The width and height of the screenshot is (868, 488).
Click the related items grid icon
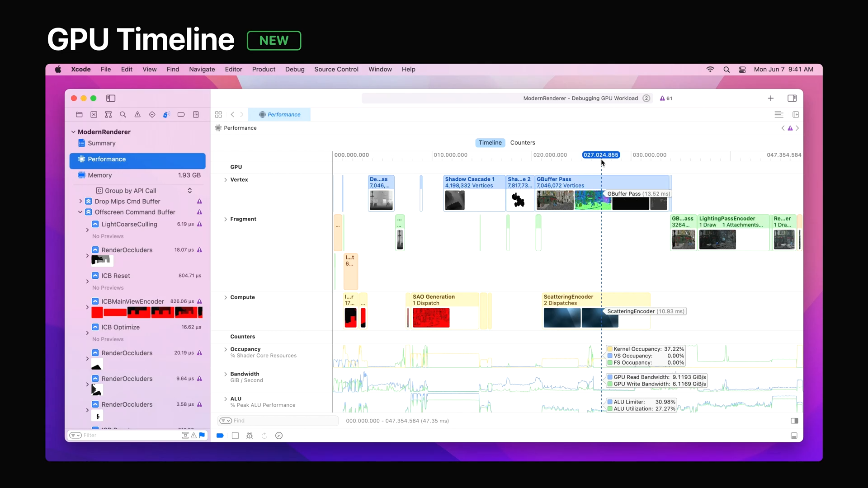click(x=218, y=115)
